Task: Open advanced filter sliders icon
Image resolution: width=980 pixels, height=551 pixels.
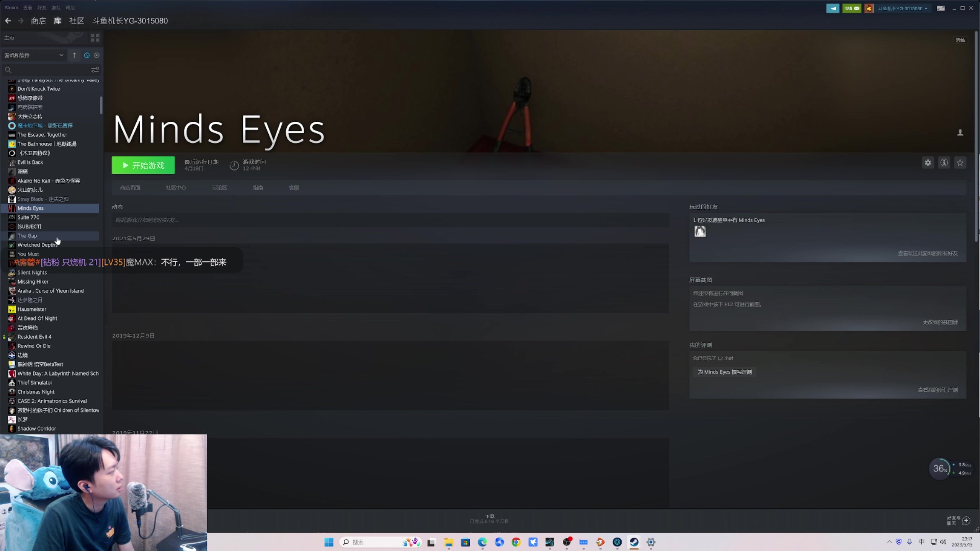Action: point(95,70)
